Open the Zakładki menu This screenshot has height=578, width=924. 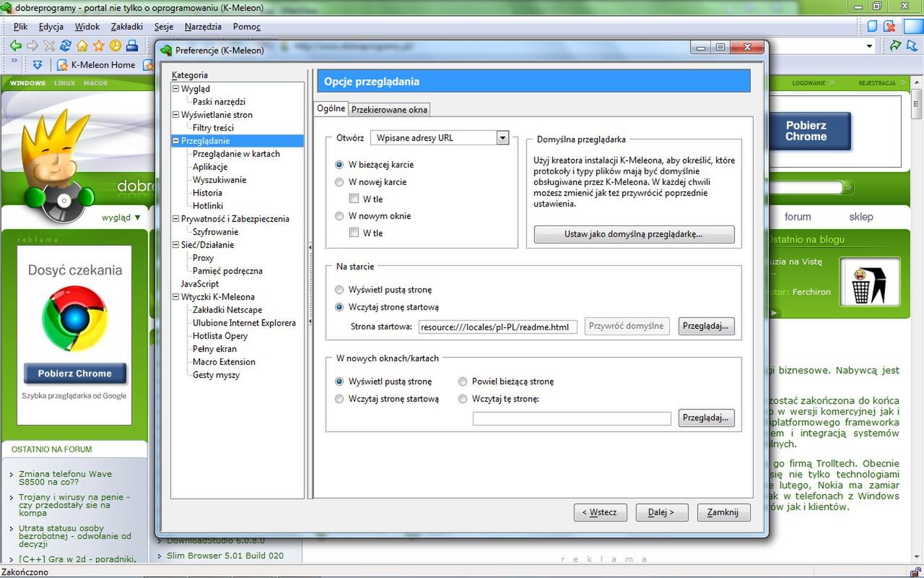pos(127,27)
